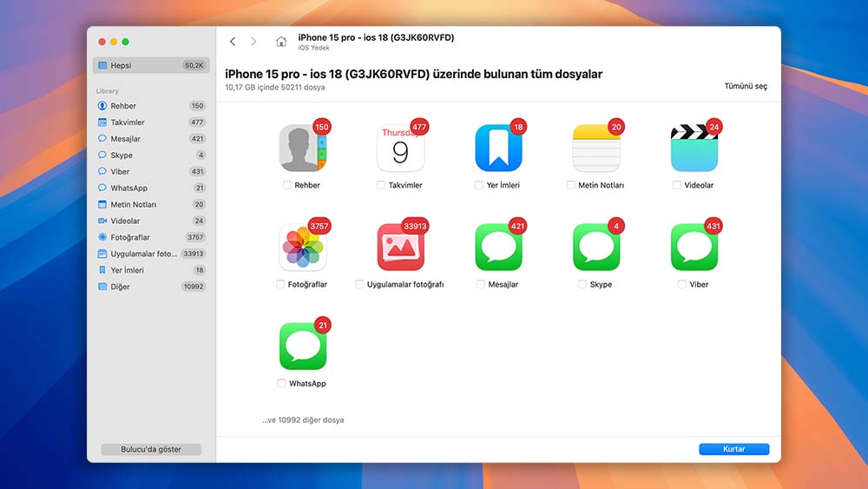The width and height of the screenshot is (868, 489).
Task: Open the Fotoğraflar flower icon in grid
Action: [x=302, y=247]
